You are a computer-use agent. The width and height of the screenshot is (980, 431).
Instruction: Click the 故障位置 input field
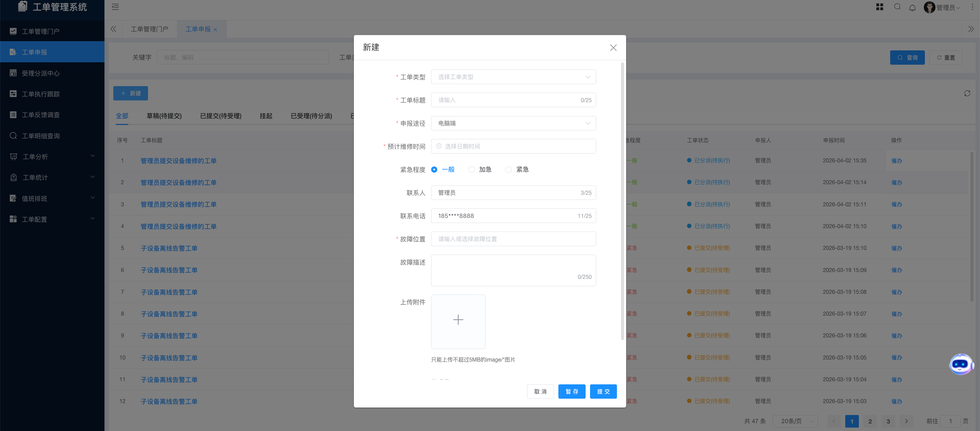point(513,239)
